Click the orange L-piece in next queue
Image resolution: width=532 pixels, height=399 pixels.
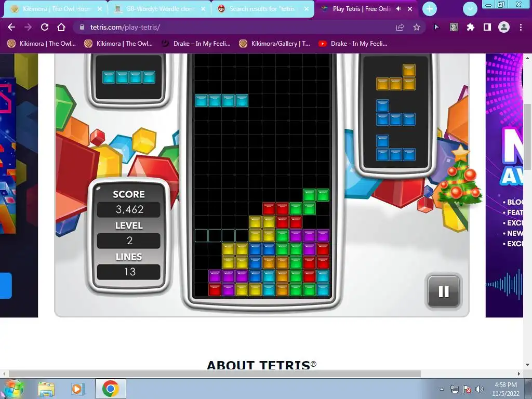pos(395,77)
